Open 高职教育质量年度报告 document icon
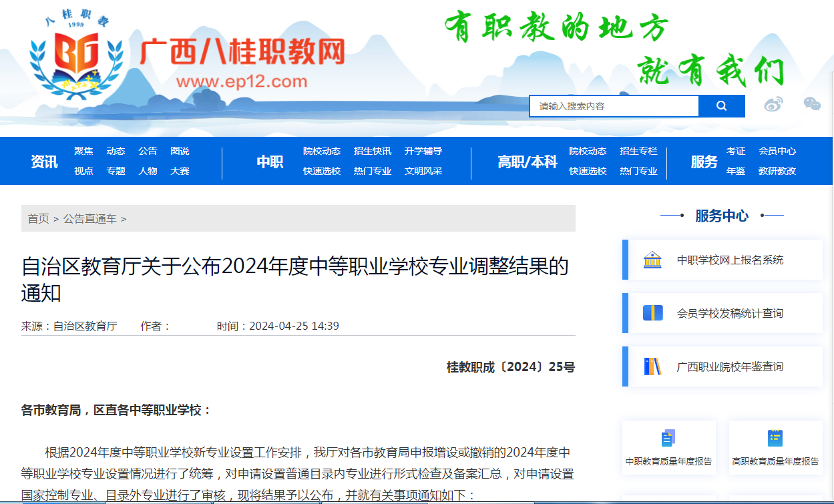 click(x=775, y=439)
